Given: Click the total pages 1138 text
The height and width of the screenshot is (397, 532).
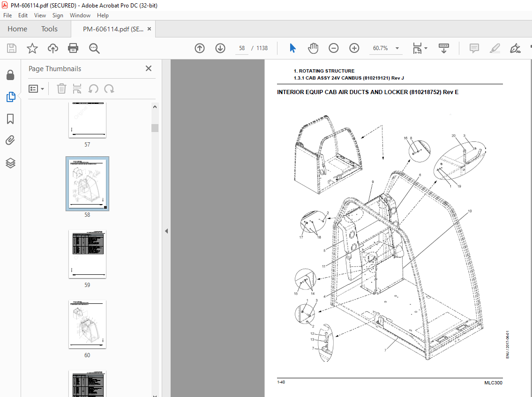Looking at the screenshot, I should pos(262,48).
